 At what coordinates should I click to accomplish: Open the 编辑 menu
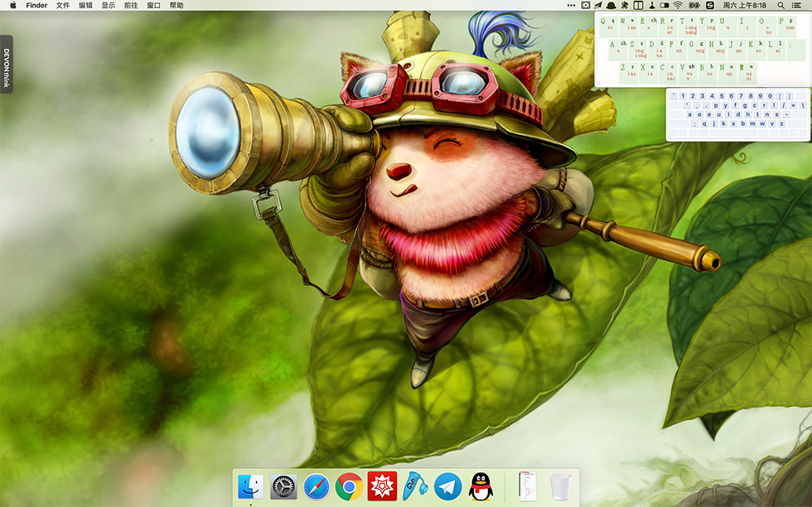(x=85, y=5)
